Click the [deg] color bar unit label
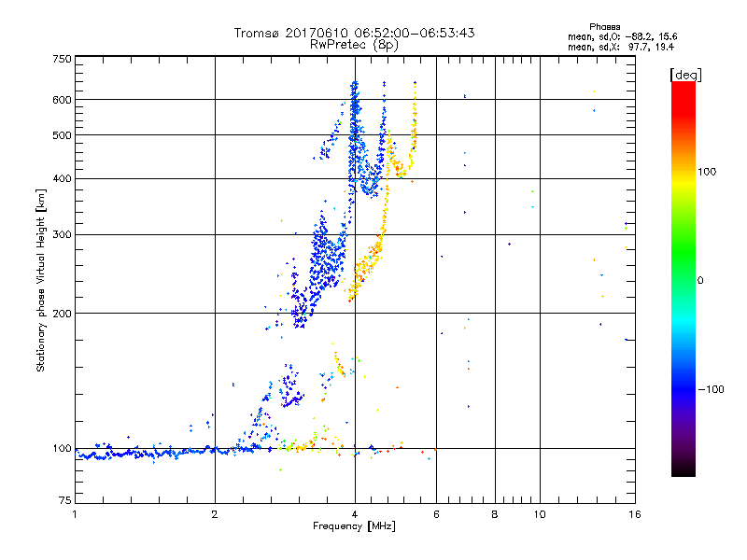This screenshot has height=560, width=747. tap(685, 75)
